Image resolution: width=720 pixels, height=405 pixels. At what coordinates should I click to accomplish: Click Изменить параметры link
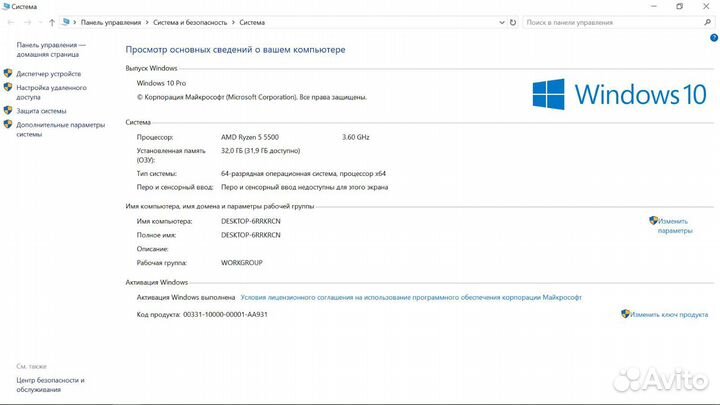tap(675, 226)
